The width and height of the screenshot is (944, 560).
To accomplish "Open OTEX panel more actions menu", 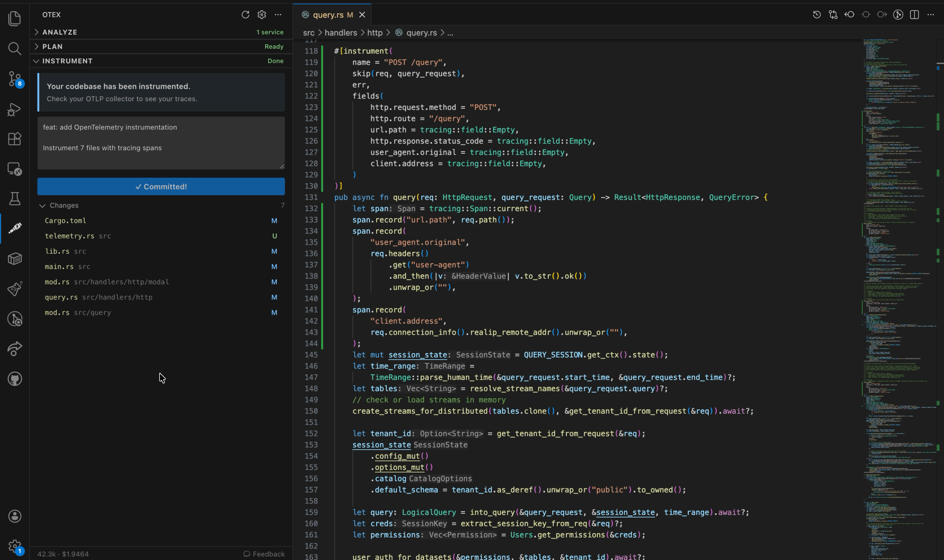I will 278,15.
